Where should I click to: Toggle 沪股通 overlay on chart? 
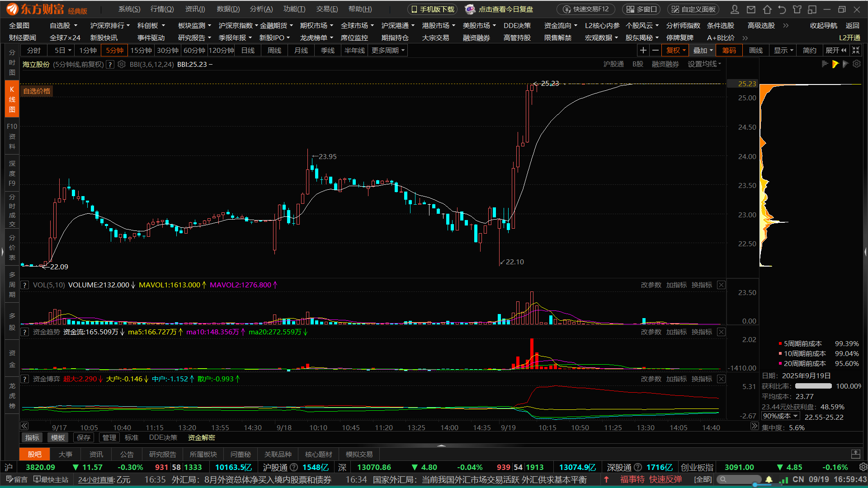pyautogui.click(x=613, y=64)
